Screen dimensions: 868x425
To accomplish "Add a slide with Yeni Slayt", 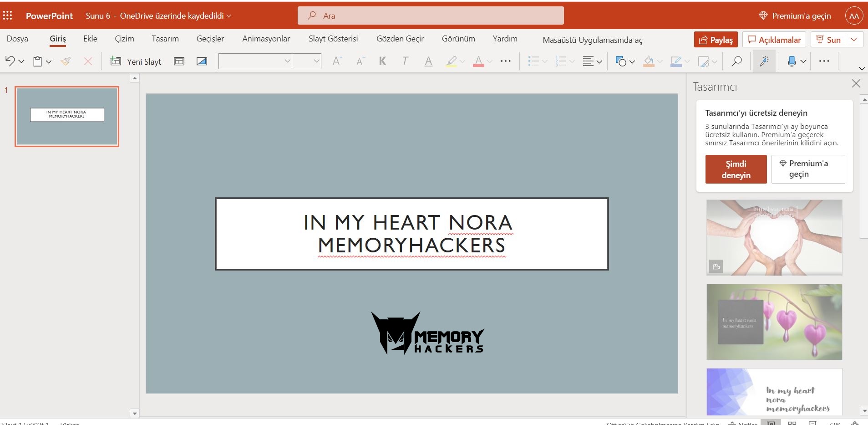I will (x=136, y=61).
